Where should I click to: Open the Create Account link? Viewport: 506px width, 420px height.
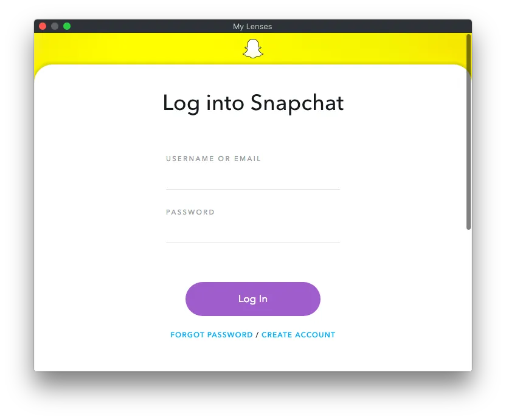[298, 335]
